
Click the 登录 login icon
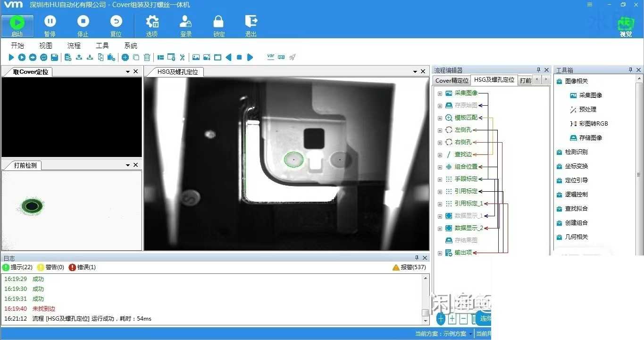(x=185, y=21)
